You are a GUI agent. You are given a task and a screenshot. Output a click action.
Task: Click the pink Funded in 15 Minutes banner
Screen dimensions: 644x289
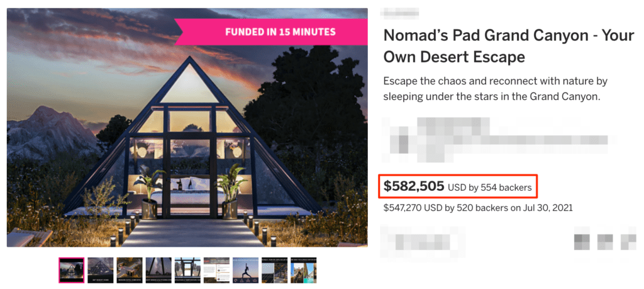[271, 31]
